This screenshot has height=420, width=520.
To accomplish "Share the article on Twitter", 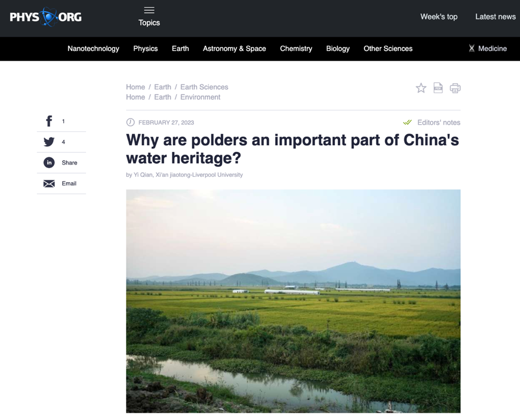I will (49, 142).
